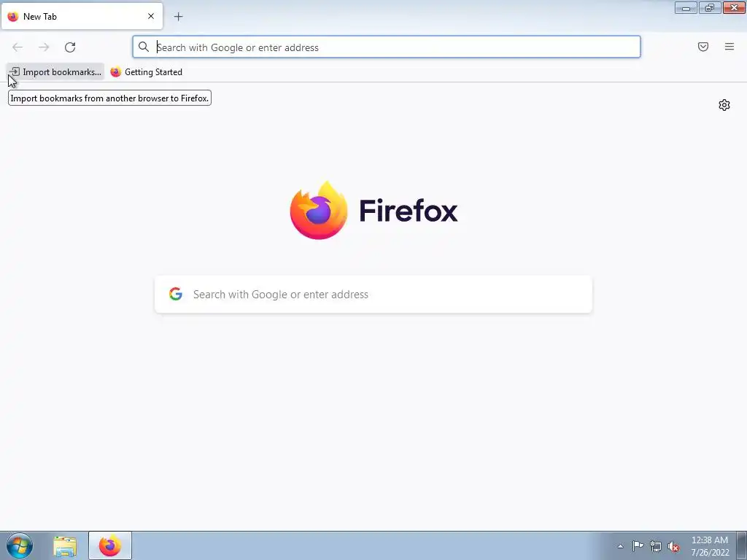Click Show desktop strip on taskbar
The height and width of the screenshot is (560, 747).
tap(742, 546)
